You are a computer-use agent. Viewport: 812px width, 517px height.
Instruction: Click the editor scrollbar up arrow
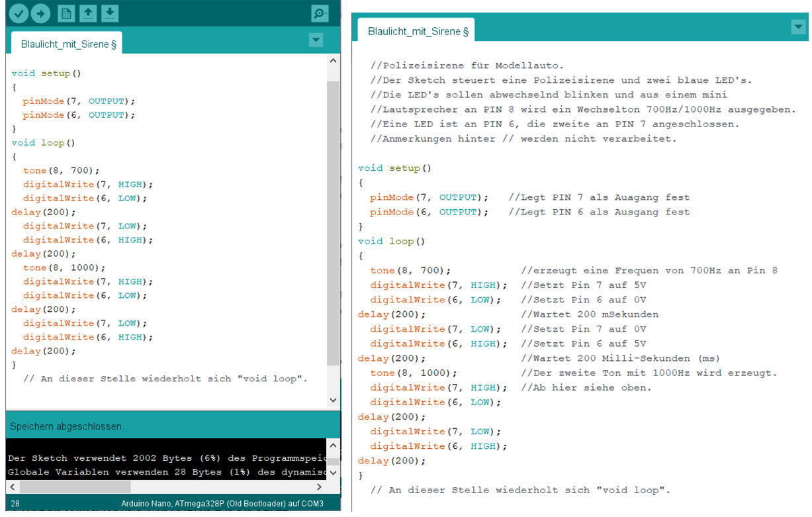333,60
